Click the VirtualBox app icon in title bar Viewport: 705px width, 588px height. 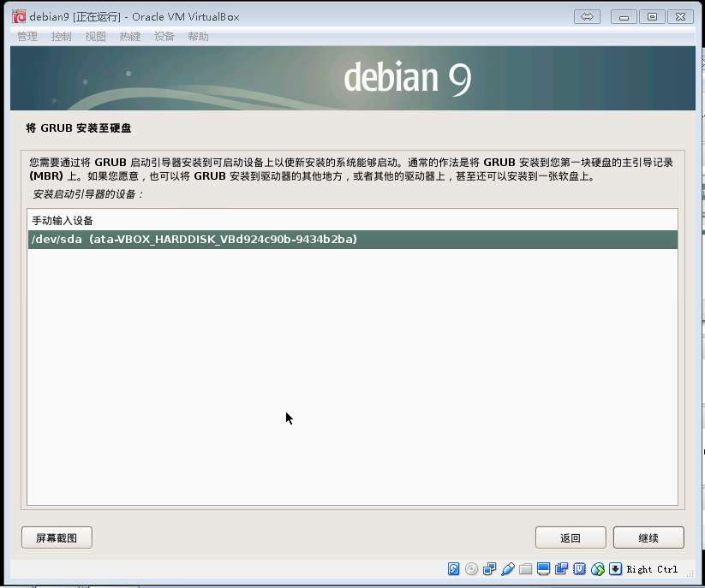click(x=19, y=16)
